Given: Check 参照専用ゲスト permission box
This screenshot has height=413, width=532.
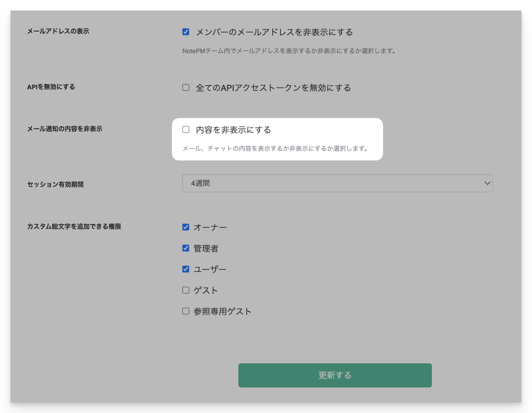Looking at the screenshot, I should [185, 311].
